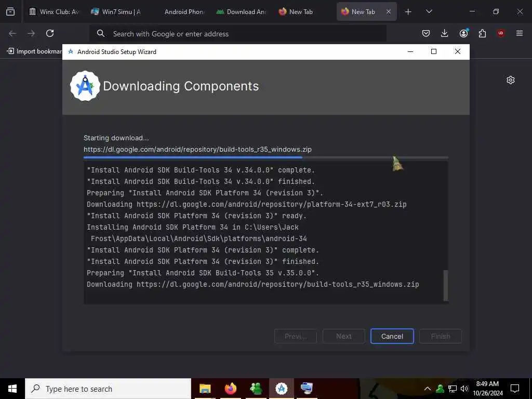Go forward with browser forward arrow
The height and width of the screenshot is (399, 532).
[x=31, y=33]
